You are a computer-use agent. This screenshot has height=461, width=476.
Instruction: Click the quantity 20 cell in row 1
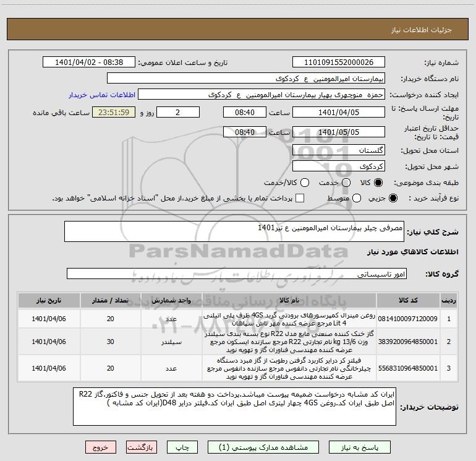(110, 319)
